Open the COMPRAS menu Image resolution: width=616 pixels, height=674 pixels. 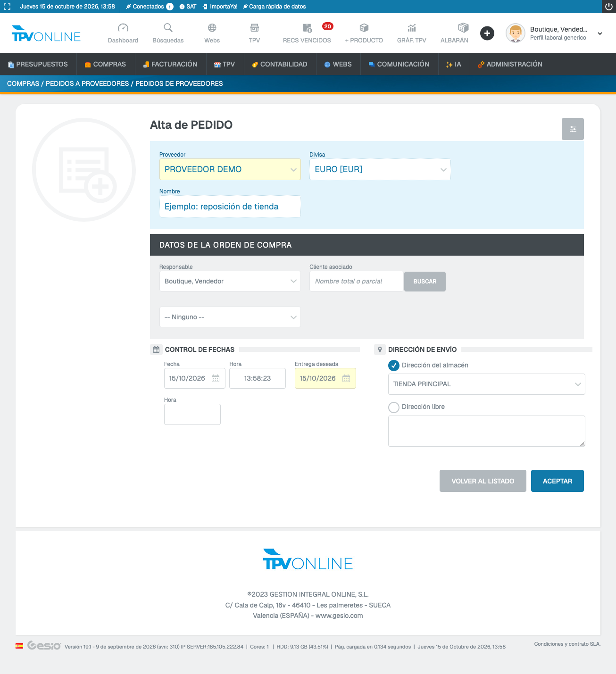(x=105, y=64)
